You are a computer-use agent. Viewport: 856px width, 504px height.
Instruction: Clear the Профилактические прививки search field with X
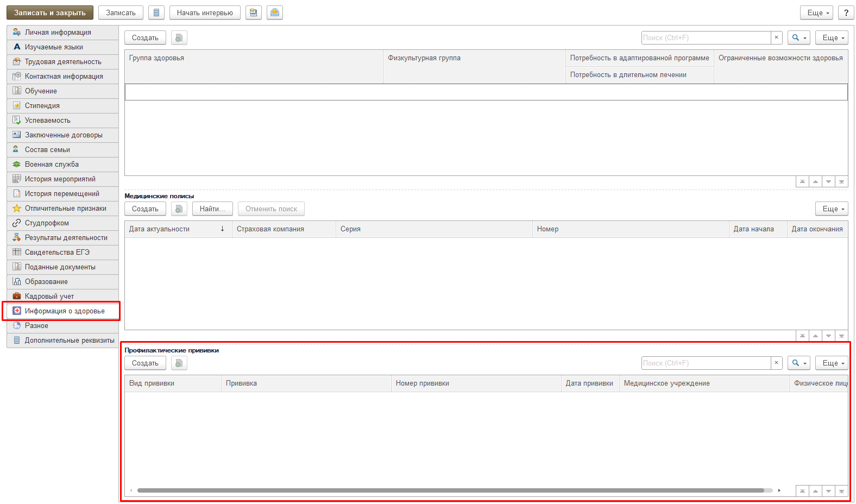point(776,363)
